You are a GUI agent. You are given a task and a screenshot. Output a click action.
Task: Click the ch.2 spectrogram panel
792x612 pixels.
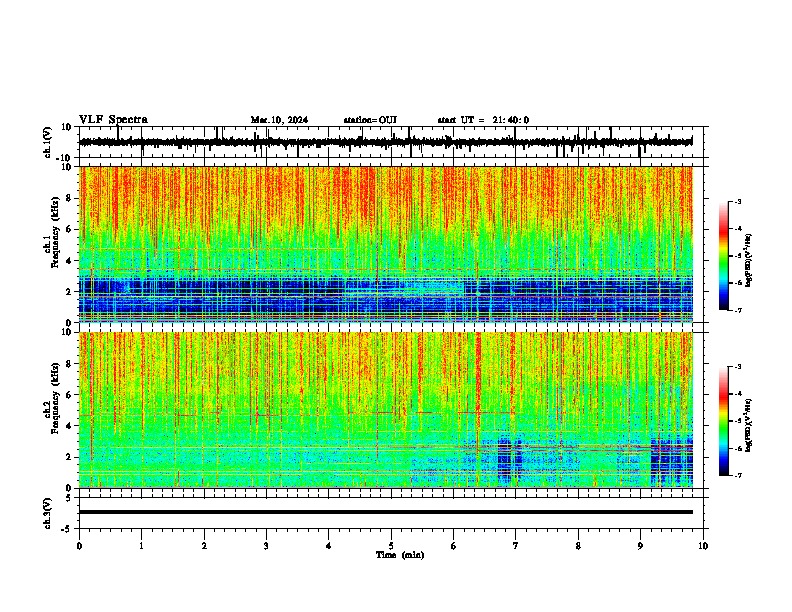point(386,410)
